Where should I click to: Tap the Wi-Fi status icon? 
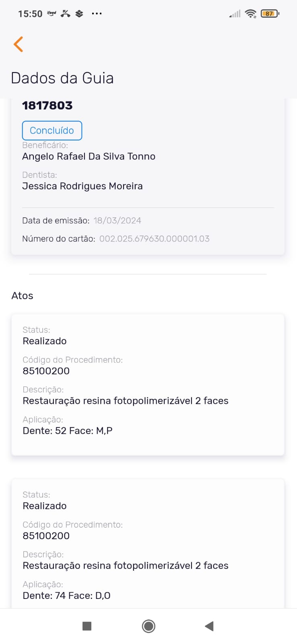tap(250, 14)
